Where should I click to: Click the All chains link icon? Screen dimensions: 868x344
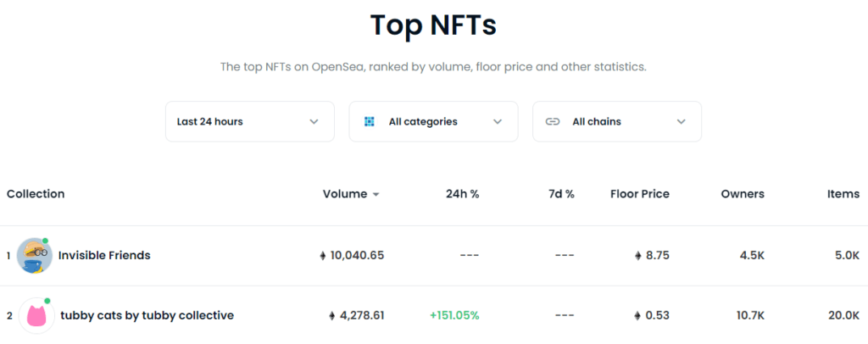coord(553,122)
